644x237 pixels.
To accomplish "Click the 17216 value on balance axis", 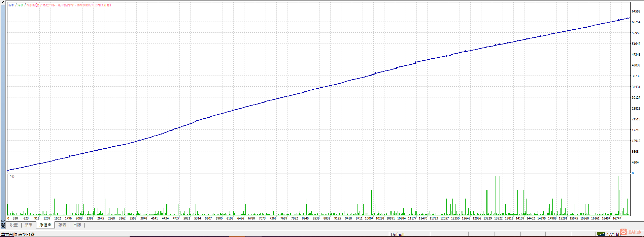I will pyautogui.click(x=636, y=130).
